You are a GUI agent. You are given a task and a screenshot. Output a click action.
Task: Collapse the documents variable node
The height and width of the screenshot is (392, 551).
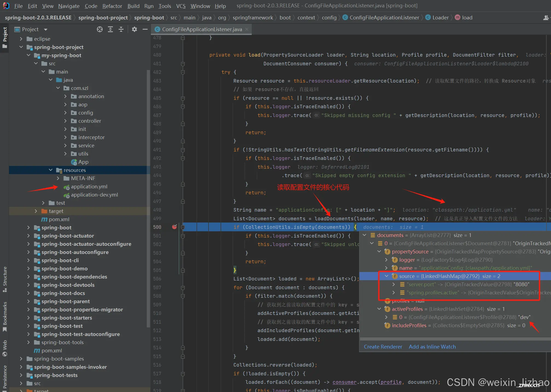365,235
